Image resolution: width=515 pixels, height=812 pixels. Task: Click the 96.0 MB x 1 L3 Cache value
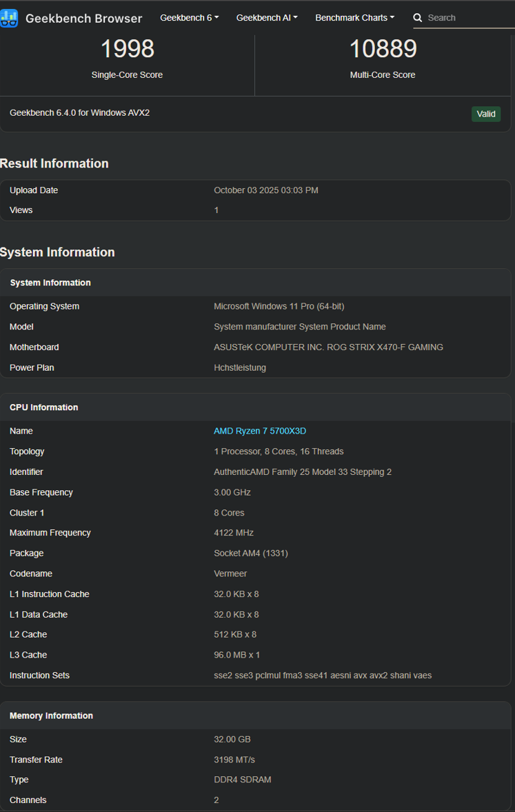[236, 655]
